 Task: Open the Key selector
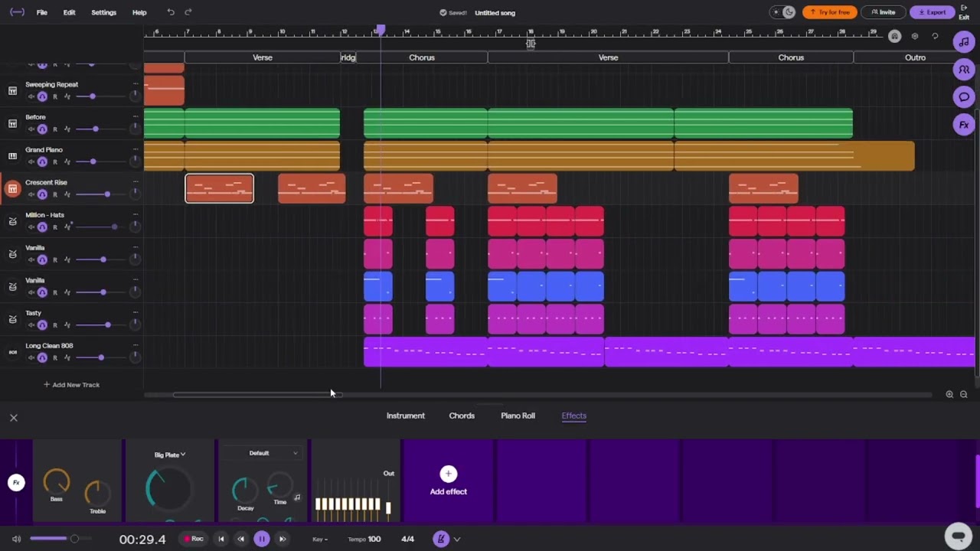point(320,539)
